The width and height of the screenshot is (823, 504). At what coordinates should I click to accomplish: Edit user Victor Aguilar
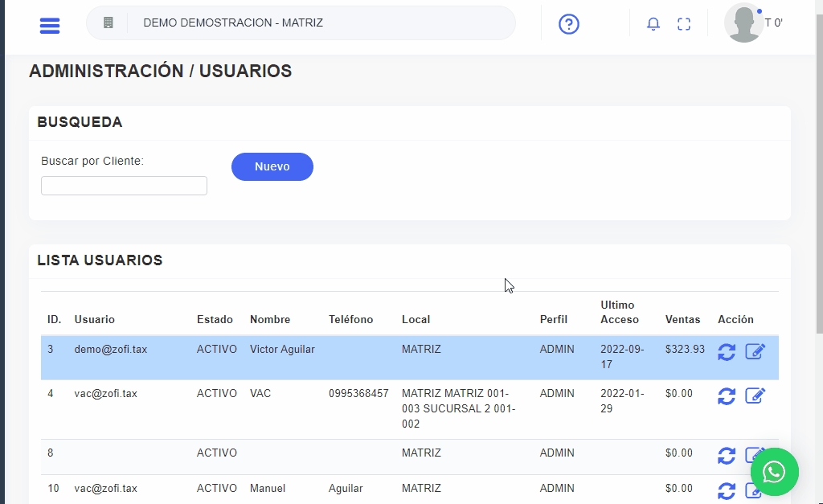tap(755, 352)
